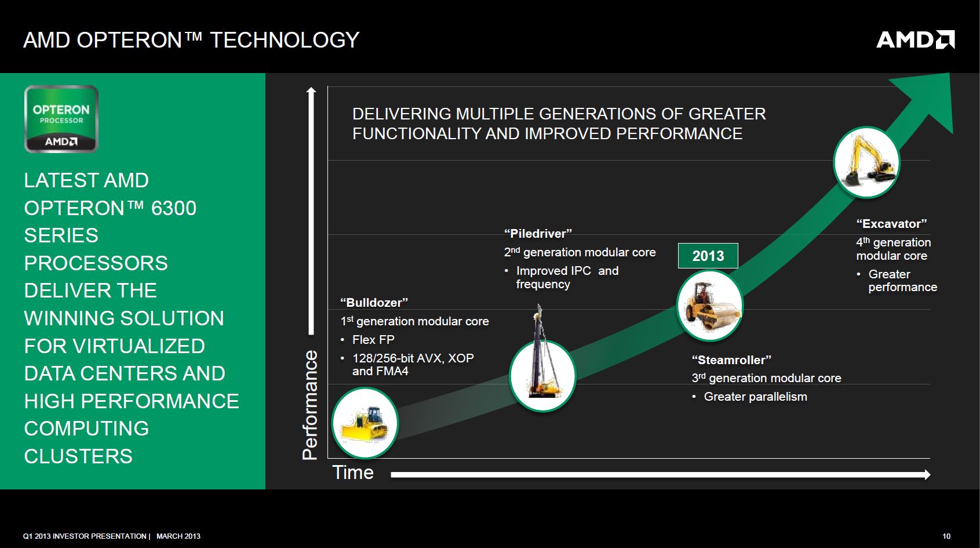Click the "Bulldozer" heading

[x=374, y=303]
